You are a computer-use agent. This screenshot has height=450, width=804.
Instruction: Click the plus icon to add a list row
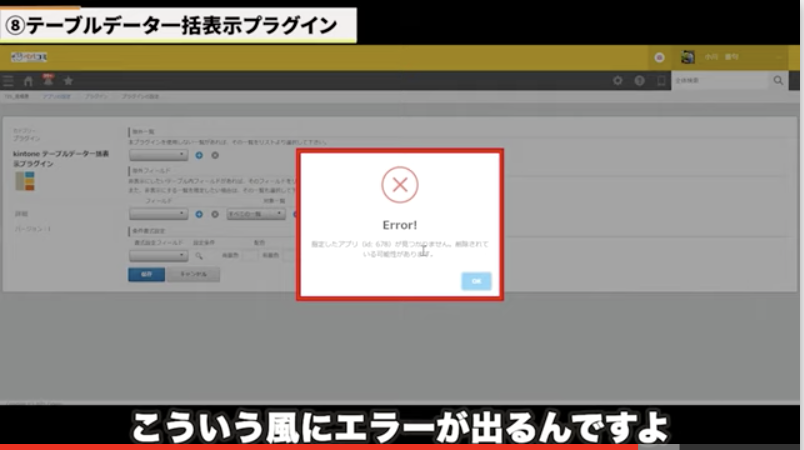[x=200, y=155]
